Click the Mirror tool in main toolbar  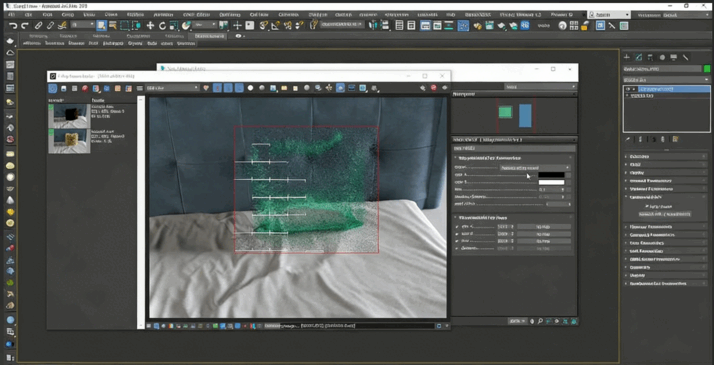374,25
